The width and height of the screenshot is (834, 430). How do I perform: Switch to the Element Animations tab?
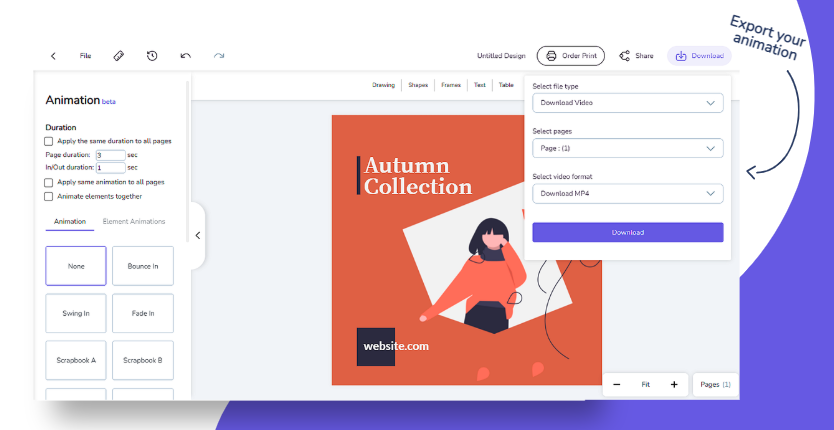(x=134, y=221)
